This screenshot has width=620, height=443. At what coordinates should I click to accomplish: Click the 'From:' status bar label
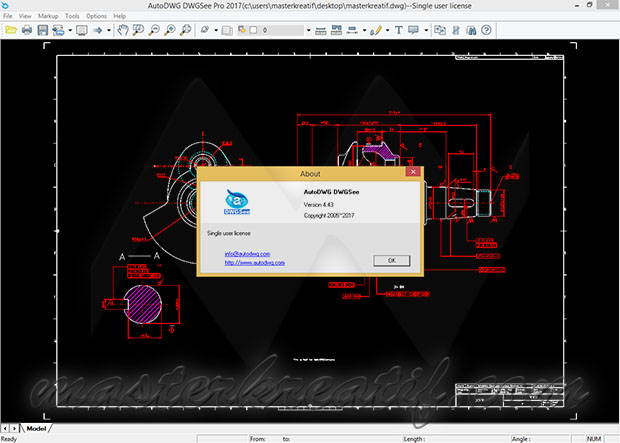coord(257,439)
